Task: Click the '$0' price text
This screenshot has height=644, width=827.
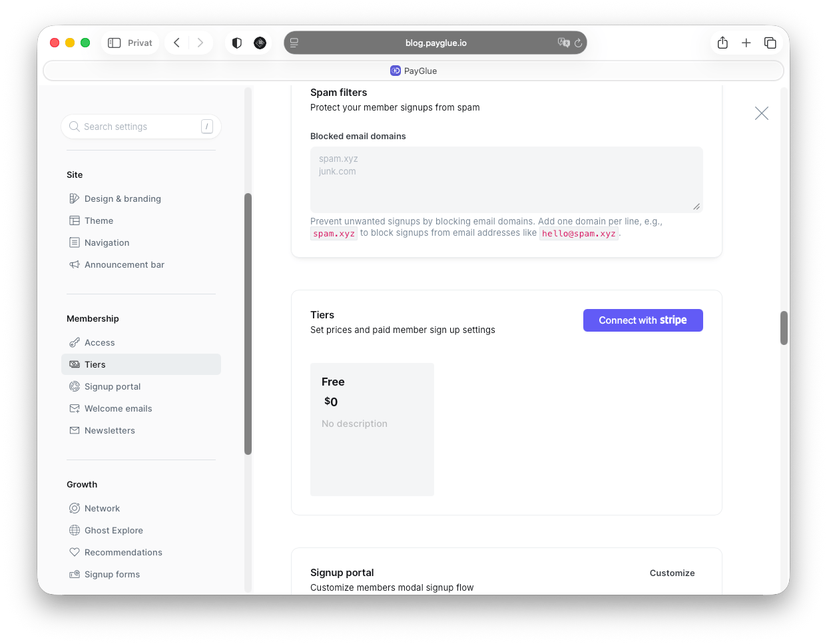Action: click(x=331, y=402)
